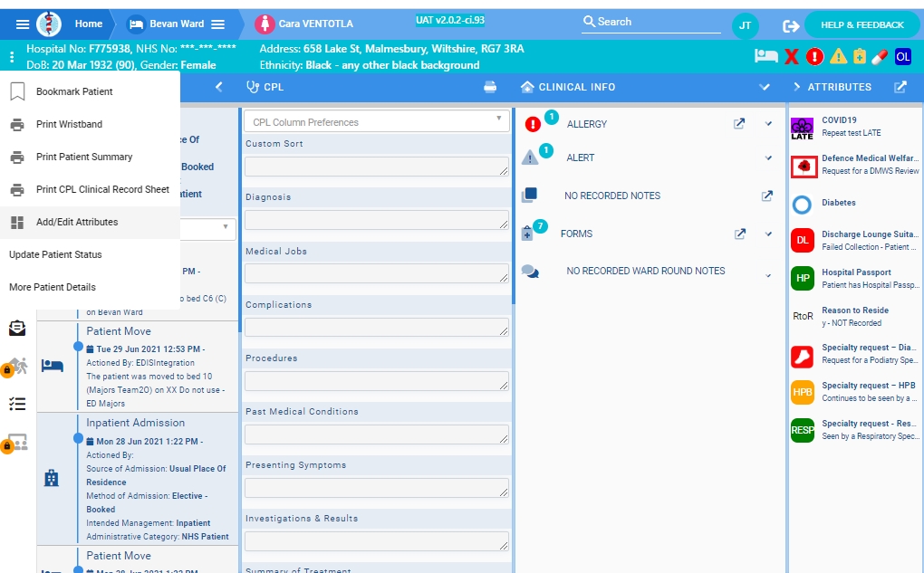Screen dimensions: 924x573
Task: Click the JT user avatar button
Action: (745, 25)
